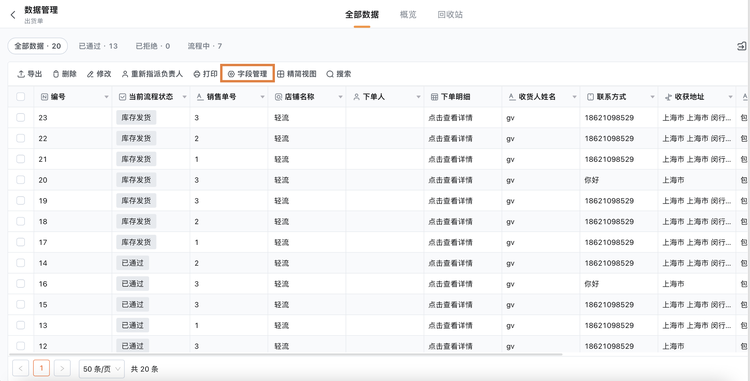Image resolution: width=750 pixels, height=381 pixels.
Task: Click 已通过 status tag in row 15
Action: coord(132,305)
